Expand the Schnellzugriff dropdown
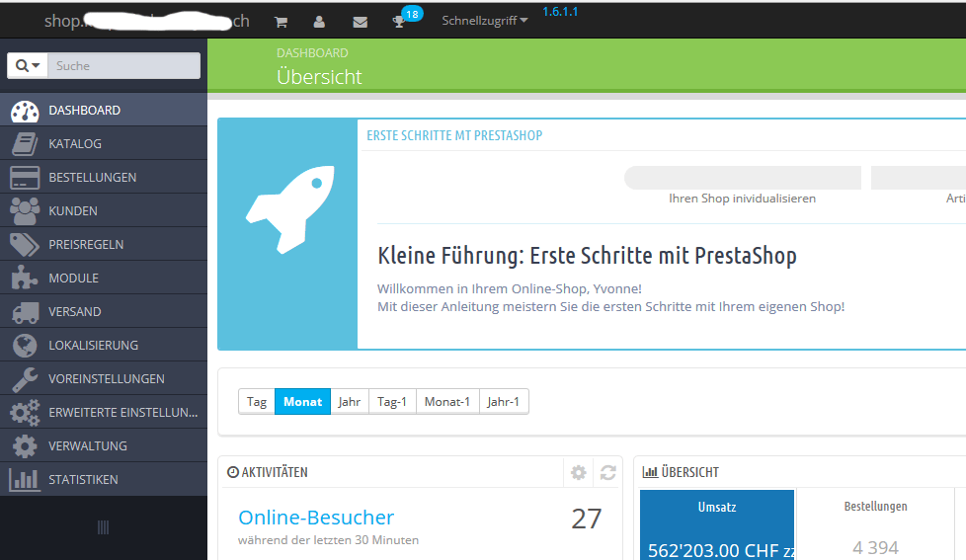The image size is (966, 560). [x=485, y=21]
